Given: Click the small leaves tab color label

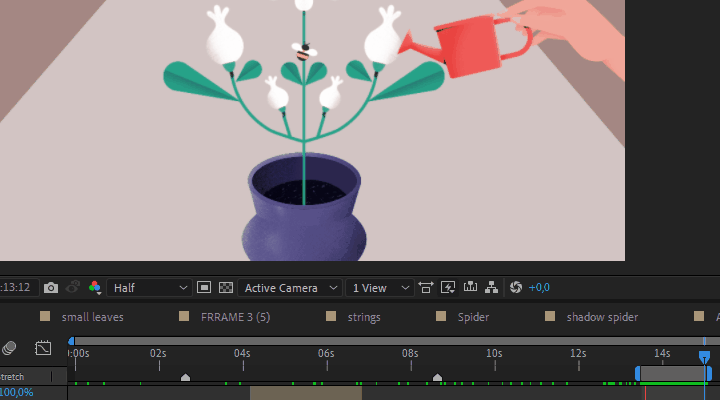Looking at the screenshot, I should click(45, 316).
